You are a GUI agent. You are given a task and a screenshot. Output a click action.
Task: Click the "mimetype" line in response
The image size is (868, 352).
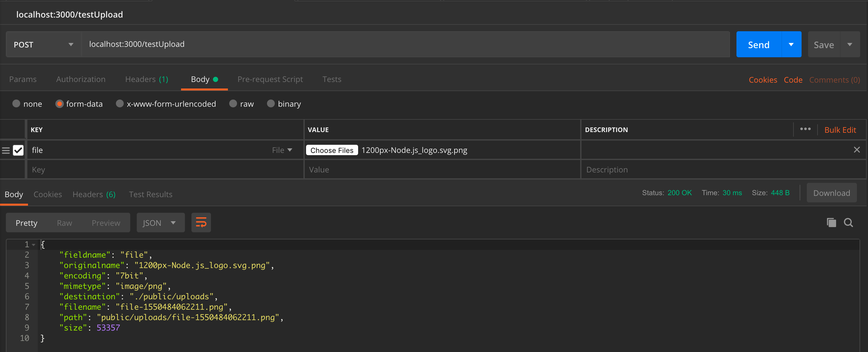(x=115, y=286)
